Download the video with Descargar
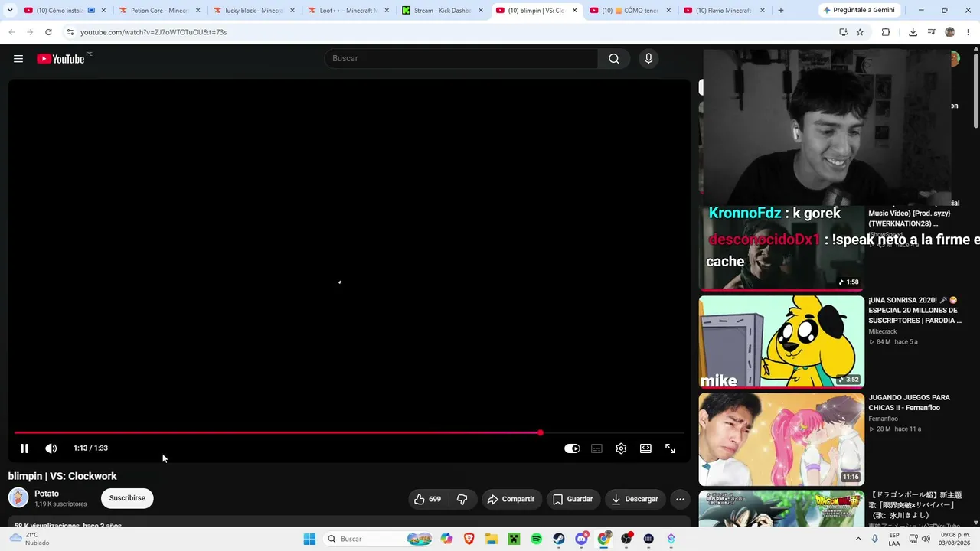 coord(635,499)
